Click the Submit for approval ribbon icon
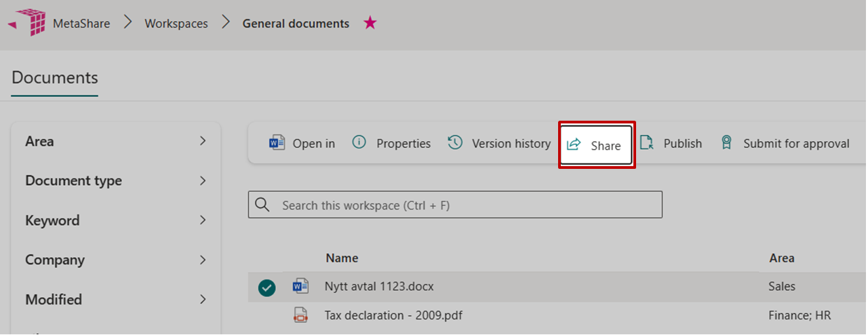 coord(726,142)
